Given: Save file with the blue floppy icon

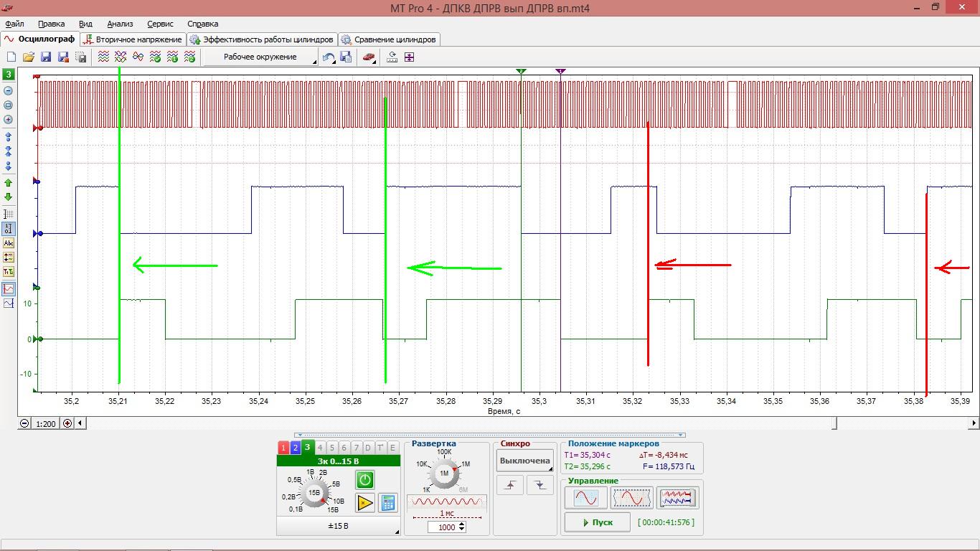Looking at the screenshot, I should click(x=46, y=57).
